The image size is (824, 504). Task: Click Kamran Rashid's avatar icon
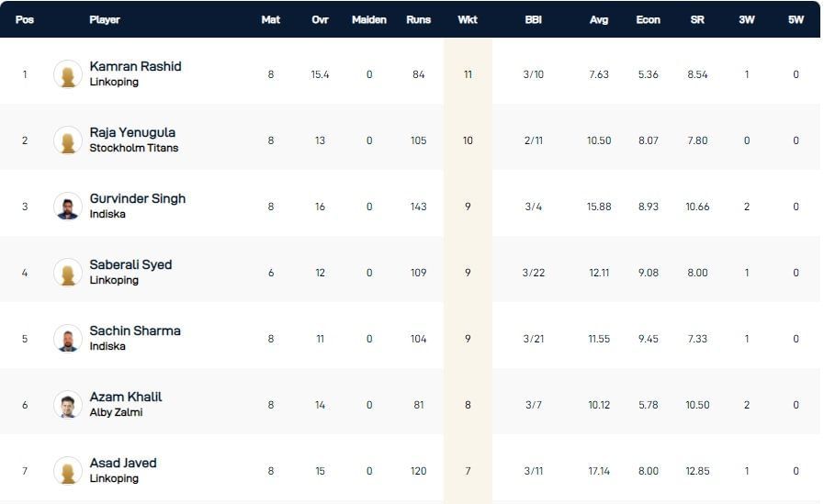[x=68, y=74]
